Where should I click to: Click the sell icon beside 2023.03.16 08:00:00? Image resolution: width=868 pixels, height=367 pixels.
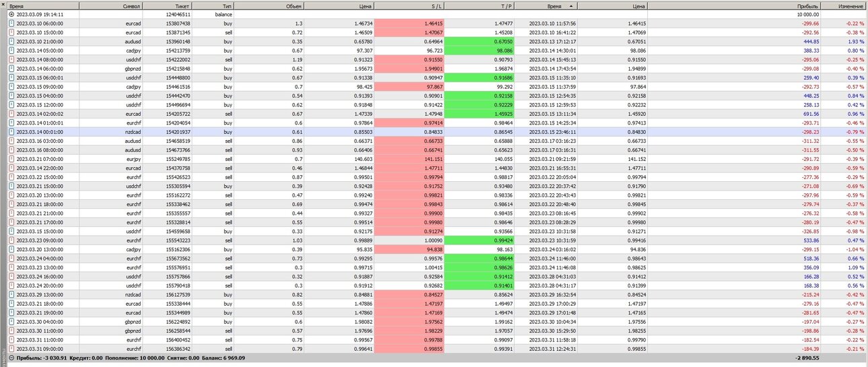pyautogui.click(x=11, y=149)
